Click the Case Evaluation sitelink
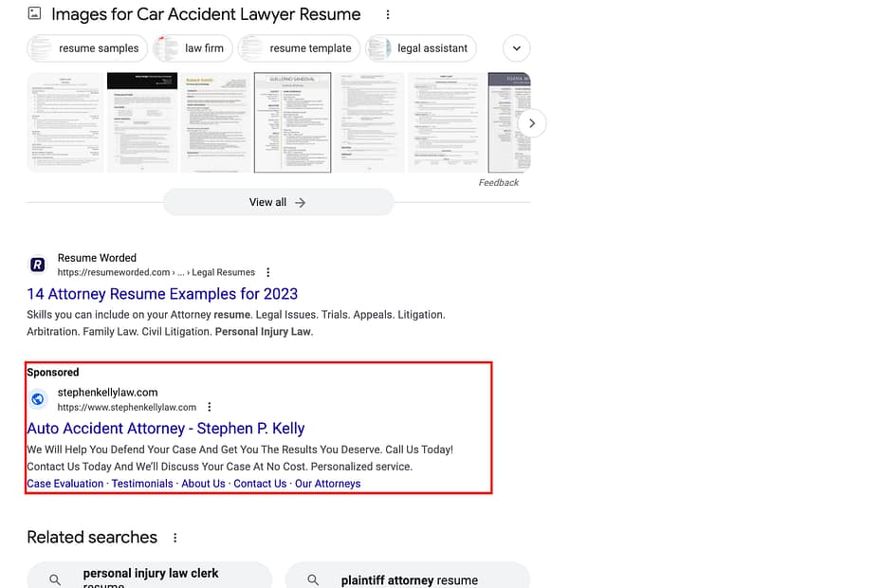 pos(65,484)
